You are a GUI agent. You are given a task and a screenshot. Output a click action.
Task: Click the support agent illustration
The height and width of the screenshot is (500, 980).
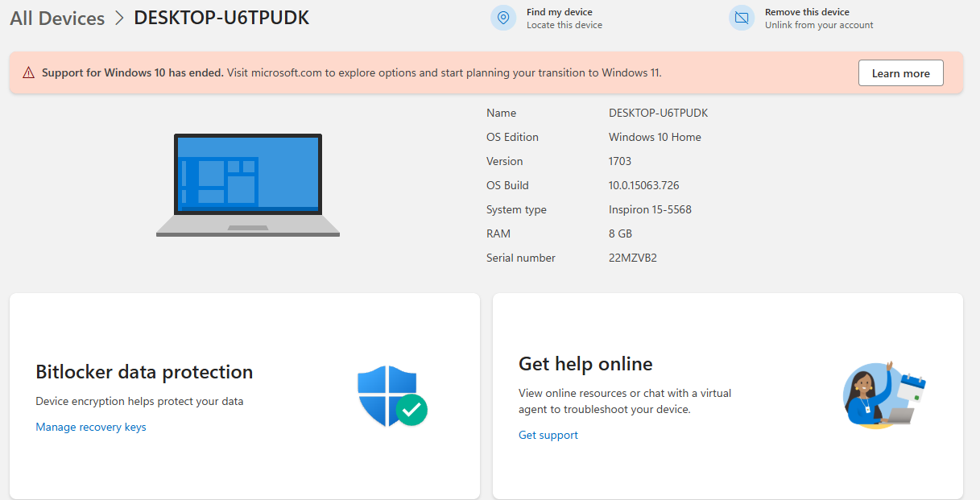(884, 395)
